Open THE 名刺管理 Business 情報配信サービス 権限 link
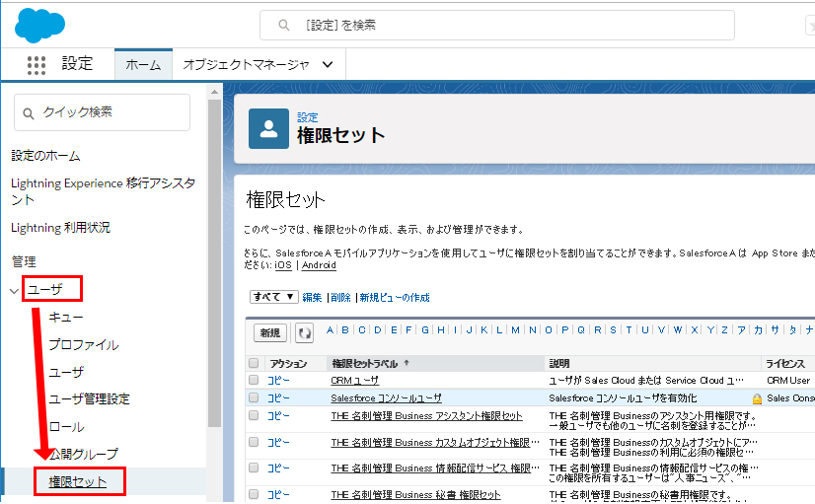 pos(435,468)
